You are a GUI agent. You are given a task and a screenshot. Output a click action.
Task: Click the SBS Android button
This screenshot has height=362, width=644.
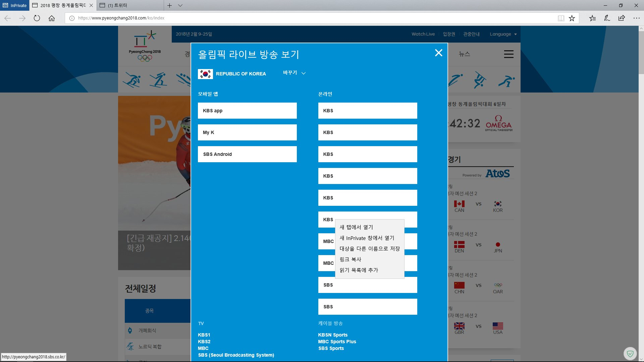[x=247, y=154]
